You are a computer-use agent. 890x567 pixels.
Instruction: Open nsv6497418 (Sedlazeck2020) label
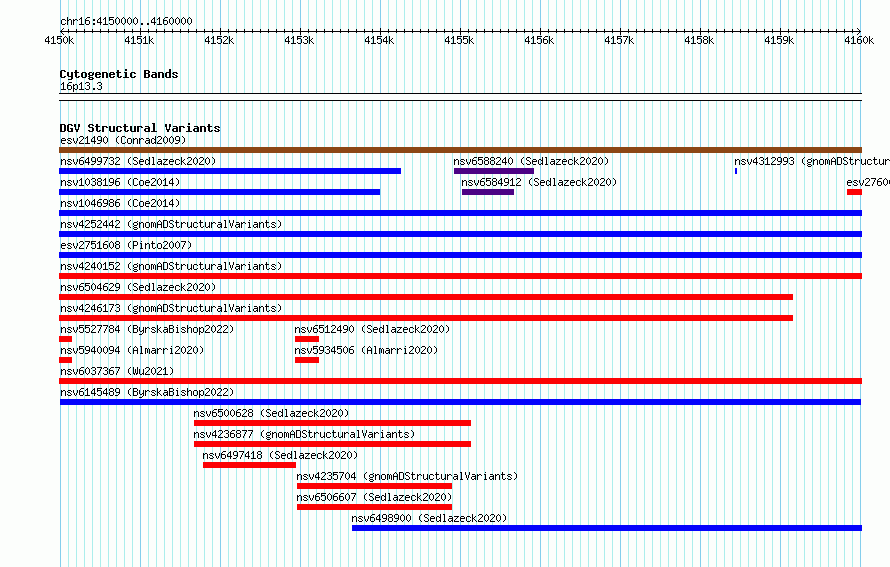click(280, 455)
